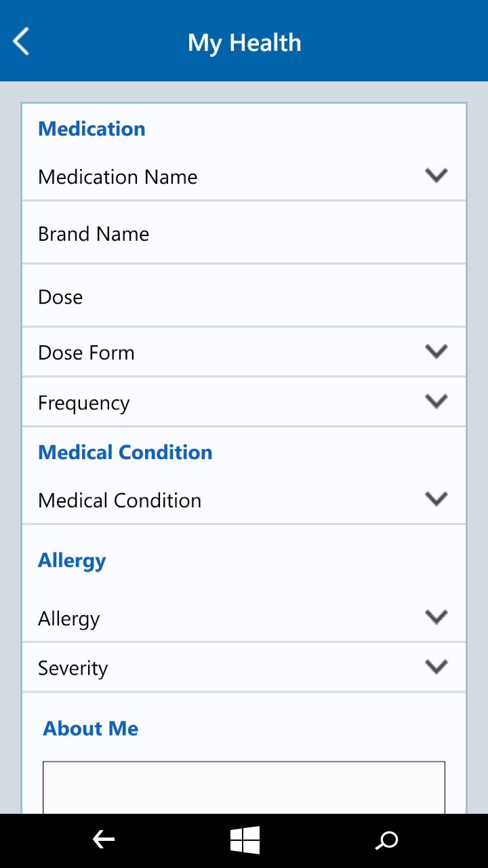Viewport: 488px width, 868px height.
Task: Click the Medication section heading
Action: (91, 129)
